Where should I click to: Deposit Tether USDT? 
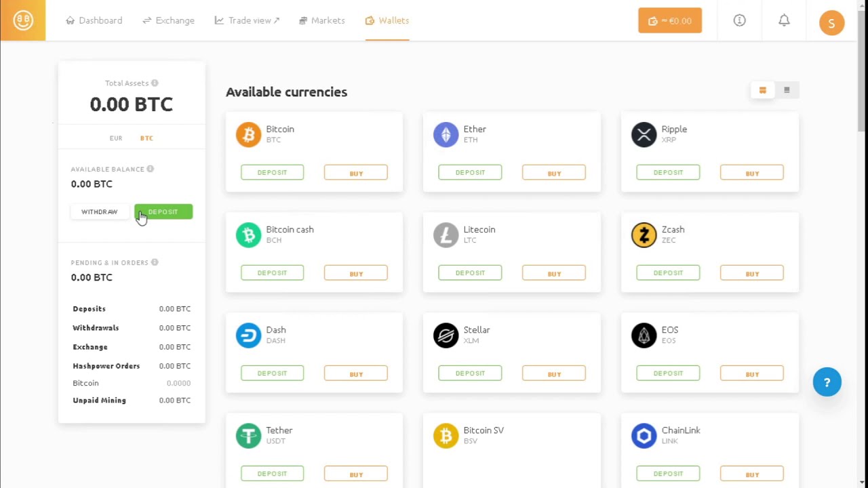[272, 473]
